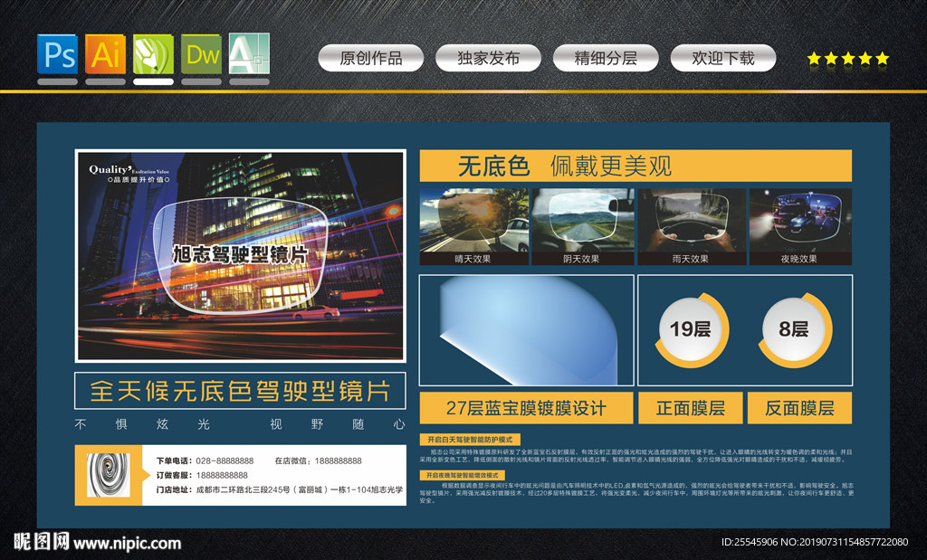Click the 反面膜层 label
The height and width of the screenshot is (560, 927).
[x=799, y=408]
